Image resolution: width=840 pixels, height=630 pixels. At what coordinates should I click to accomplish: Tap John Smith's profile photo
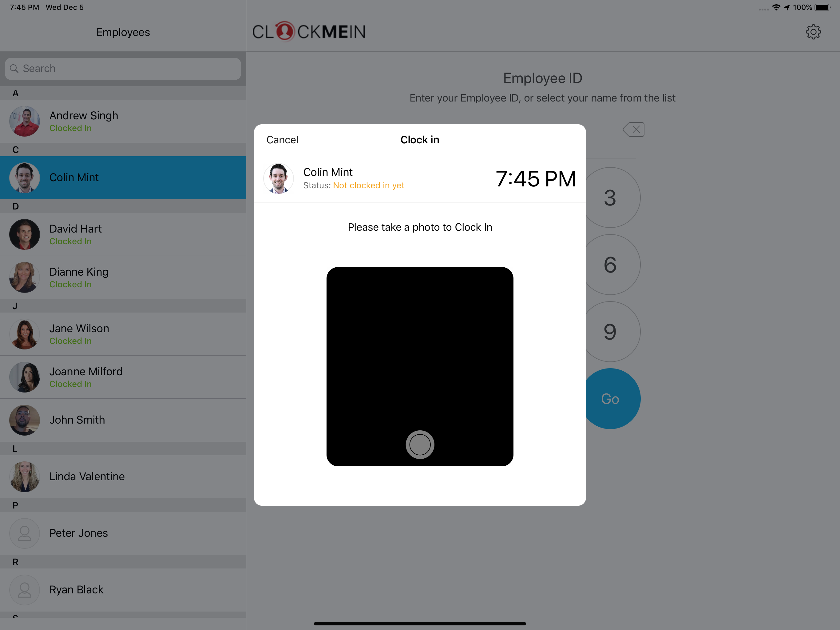[25, 420]
